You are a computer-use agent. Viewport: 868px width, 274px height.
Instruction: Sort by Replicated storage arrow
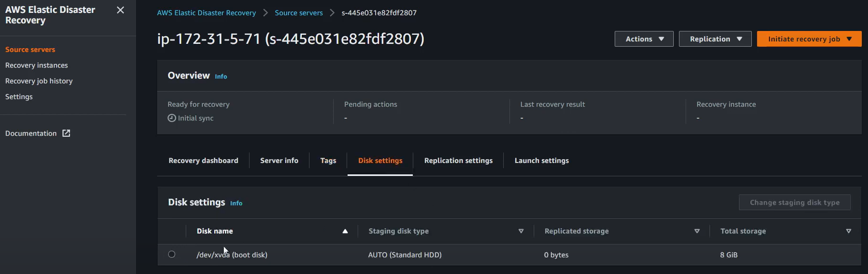coord(697,231)
